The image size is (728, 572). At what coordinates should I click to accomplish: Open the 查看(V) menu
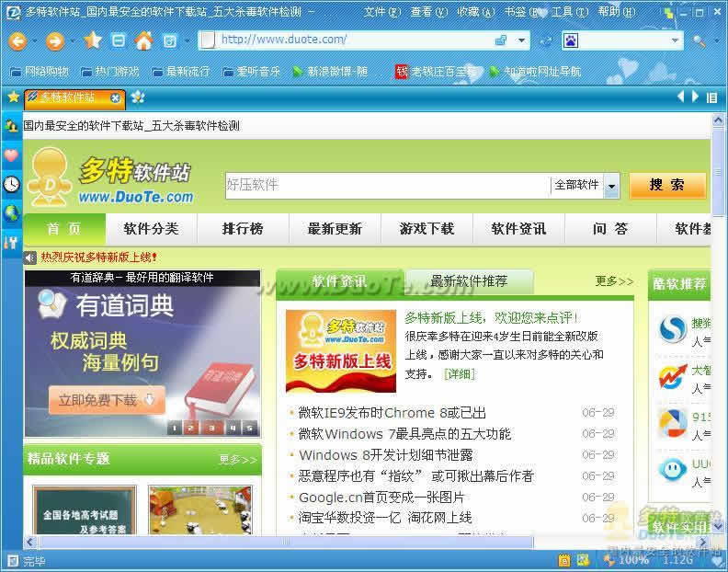[x=428, y=12]
